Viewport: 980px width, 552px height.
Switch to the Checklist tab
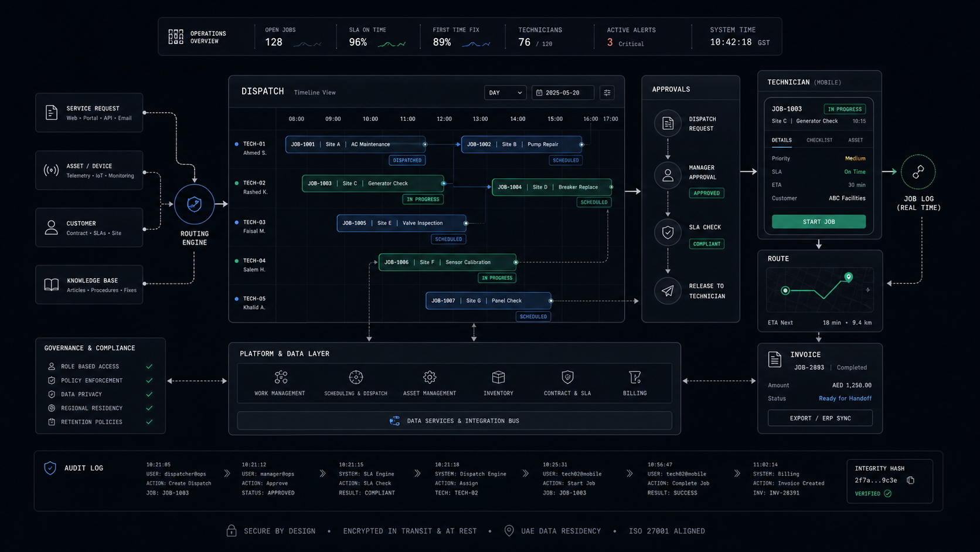click(x=819, y=140)
